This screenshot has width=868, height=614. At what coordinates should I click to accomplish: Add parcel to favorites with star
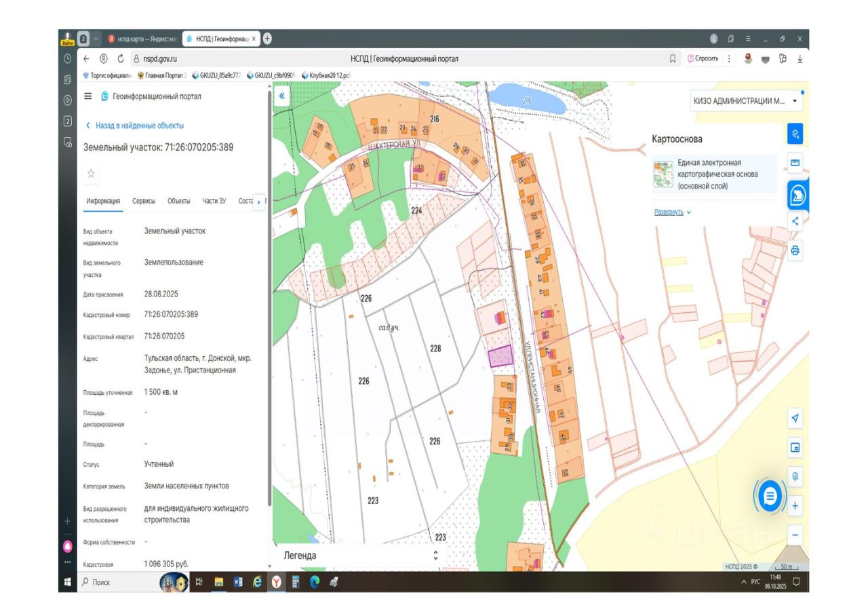click(91, 174)
